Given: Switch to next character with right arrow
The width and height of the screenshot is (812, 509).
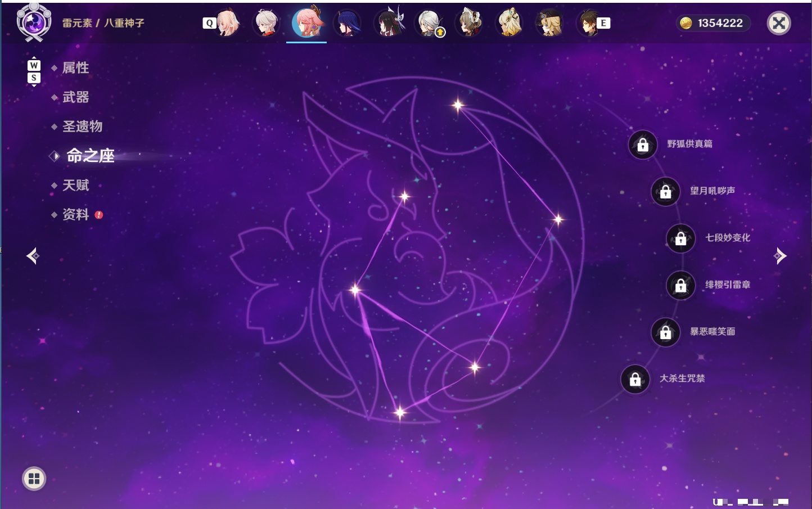Looking at the screenshot, I should pos(780,256).
